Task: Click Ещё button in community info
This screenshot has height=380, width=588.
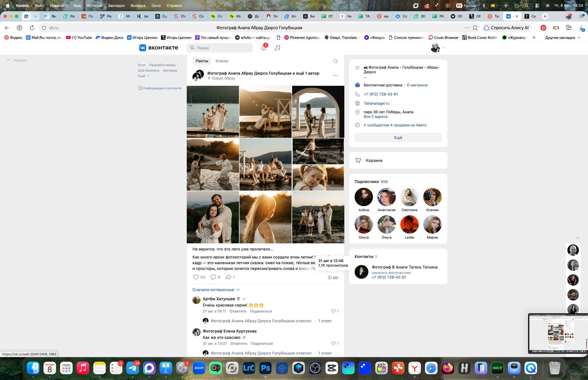Action: point(398,138)
